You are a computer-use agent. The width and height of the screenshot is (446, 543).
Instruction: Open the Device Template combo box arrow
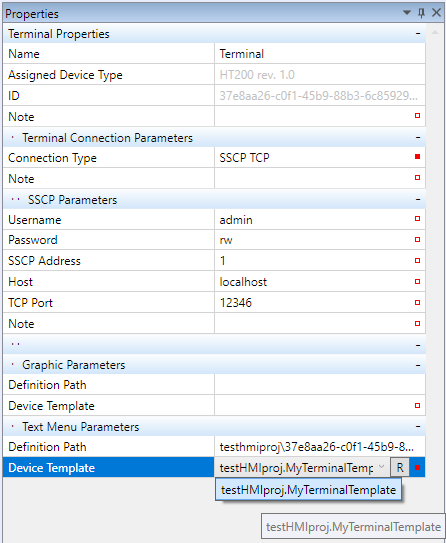point(381,467)
